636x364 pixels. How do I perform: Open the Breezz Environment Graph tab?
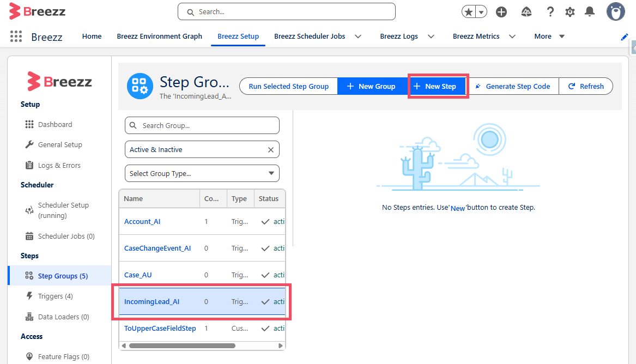[159, 36]
